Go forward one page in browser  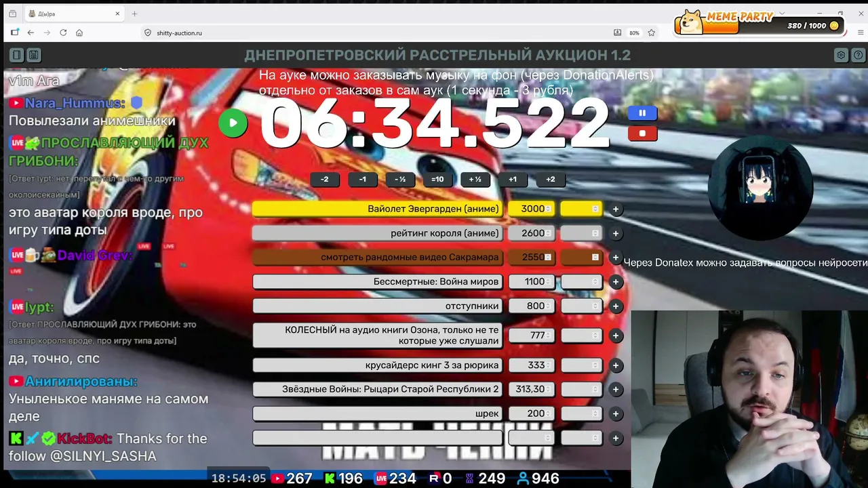47,33
